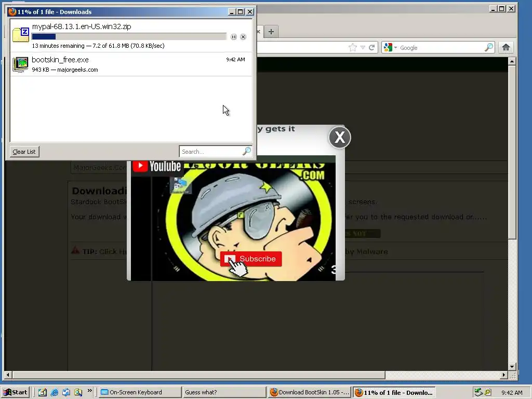Cancel the mypal zip download
Screen dimensions: 532x399
243,37
